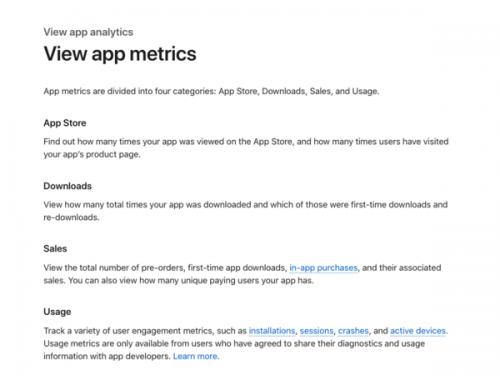Open the in-app purchases link
500x380 pixels.
tap(323, 268)
